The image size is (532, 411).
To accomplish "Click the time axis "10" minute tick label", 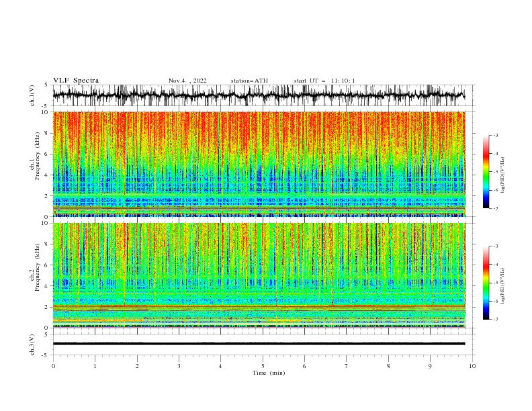I will [472, 366].
